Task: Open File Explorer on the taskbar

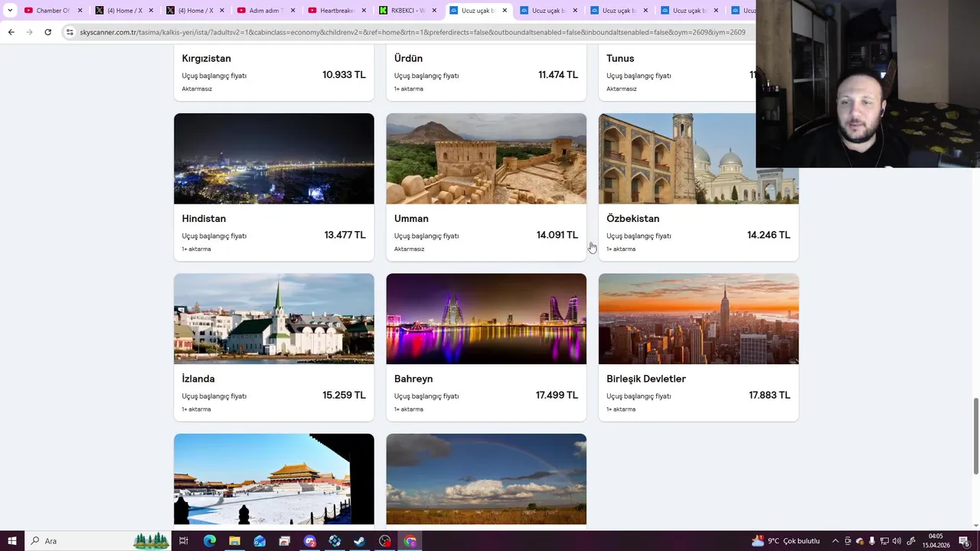Action: [x=234, y=541]
